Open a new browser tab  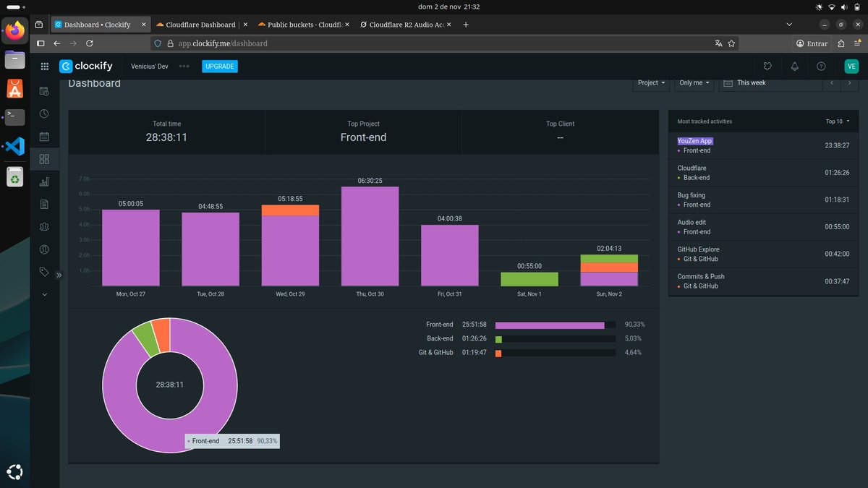pos(466,25)
